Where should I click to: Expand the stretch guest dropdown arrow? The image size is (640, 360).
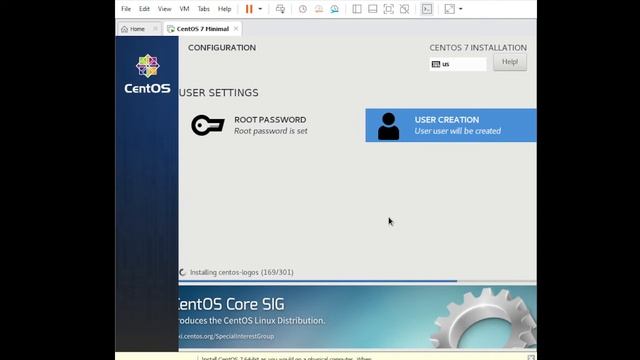(x=461, y=9)
